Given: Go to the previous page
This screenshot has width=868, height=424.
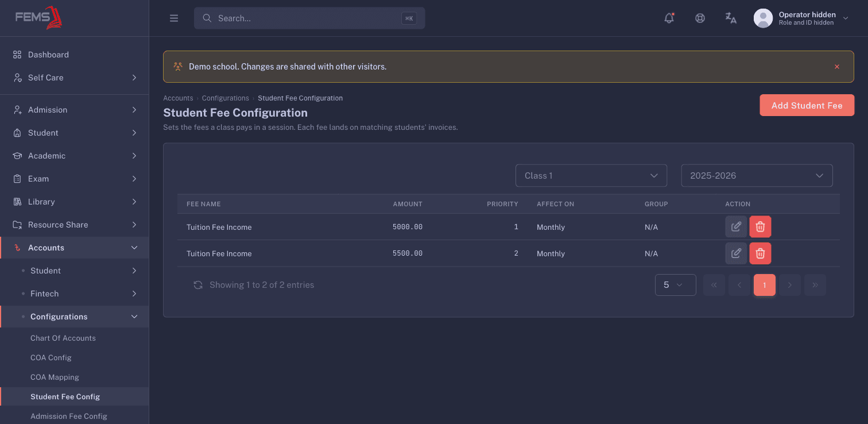Looking at the screenshot, I should [739, 285].
